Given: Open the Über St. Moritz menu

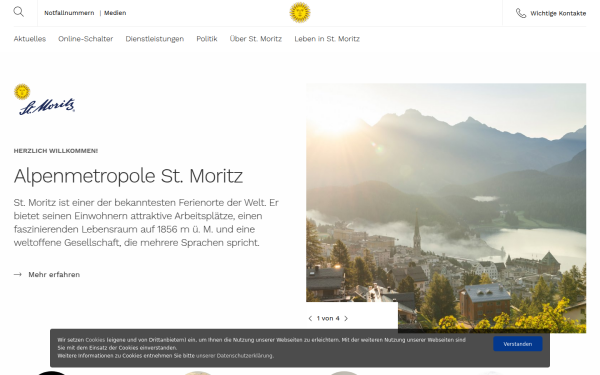Looking at the screenshot, I should click(x=256, y=39).
